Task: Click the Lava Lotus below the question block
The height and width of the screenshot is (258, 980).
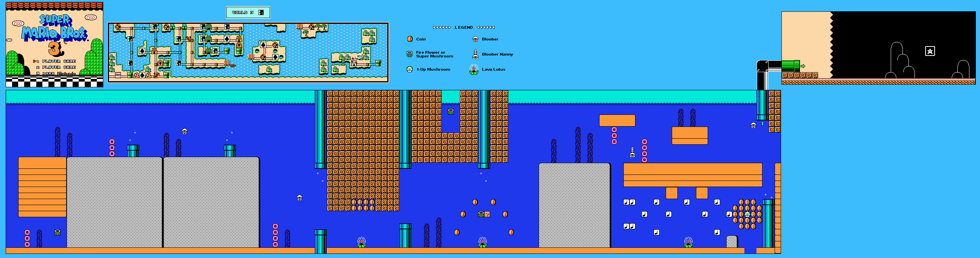Action: (x=482, y=242)
